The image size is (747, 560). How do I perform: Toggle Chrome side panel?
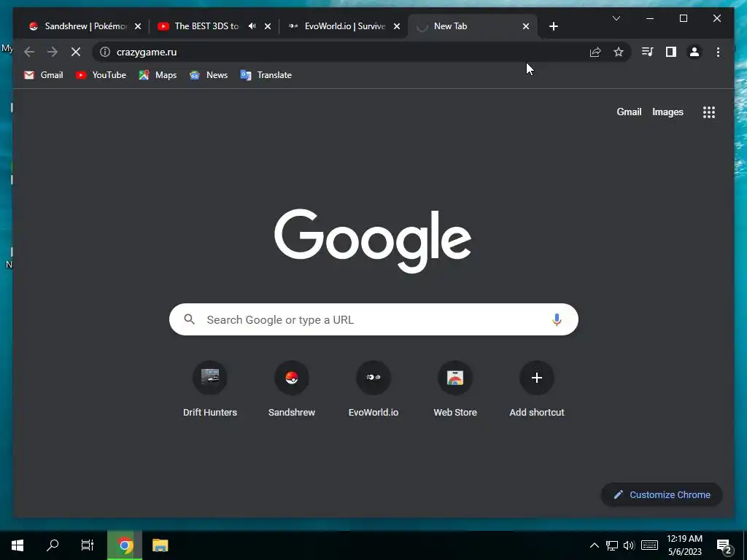click(x=671, y=52)
